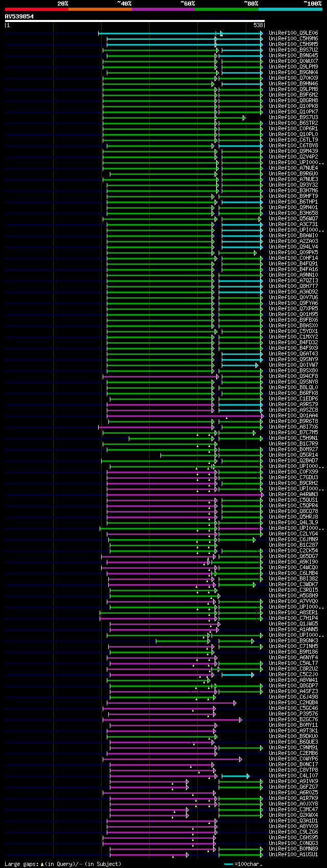Select the UniRef100_C0WYP6 label
Viewport: 327px width, 868px height.
click(293, 759)
